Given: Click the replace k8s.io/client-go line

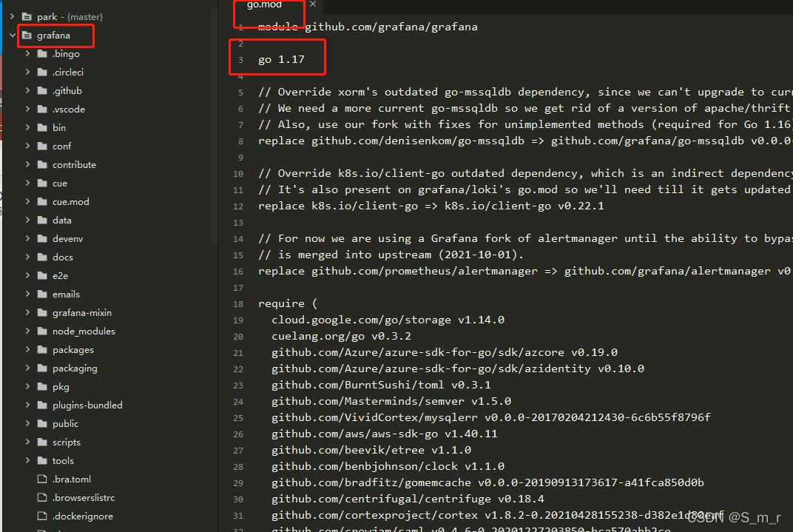Looking at the screenshot, I should (431, 206).
